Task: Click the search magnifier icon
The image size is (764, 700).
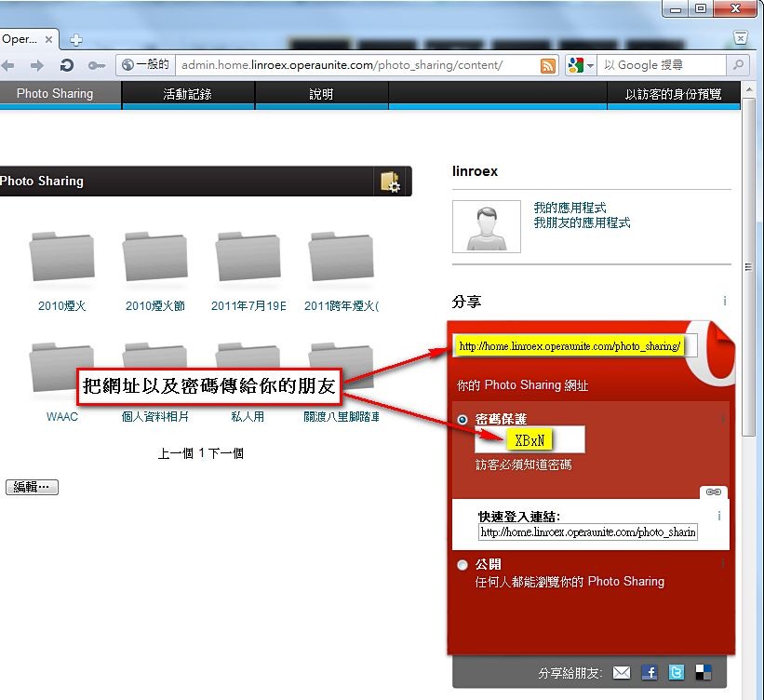Action: point(738,64)
